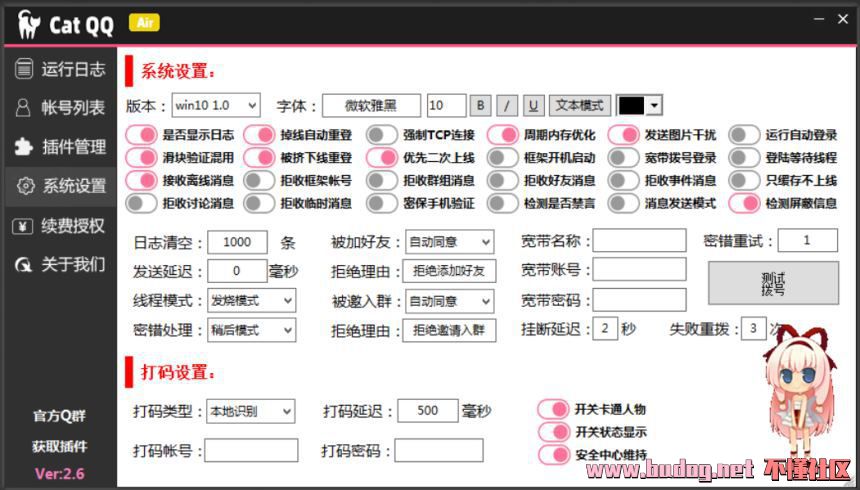The image size is (860, 490).
Task: Open the 被加好友 dropdown
Action: point(450,241)
